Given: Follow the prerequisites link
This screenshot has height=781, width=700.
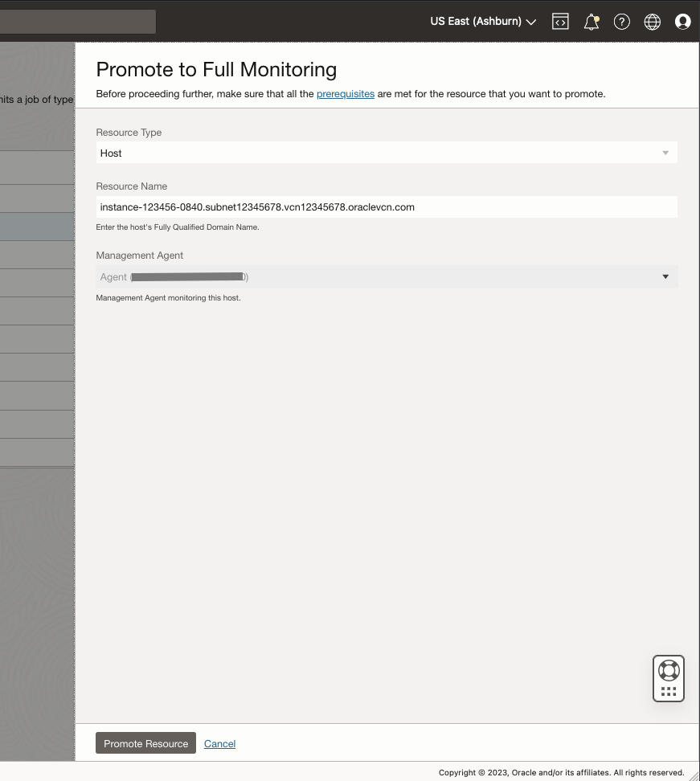Looking at the screenshot, I should coord(346,94).
